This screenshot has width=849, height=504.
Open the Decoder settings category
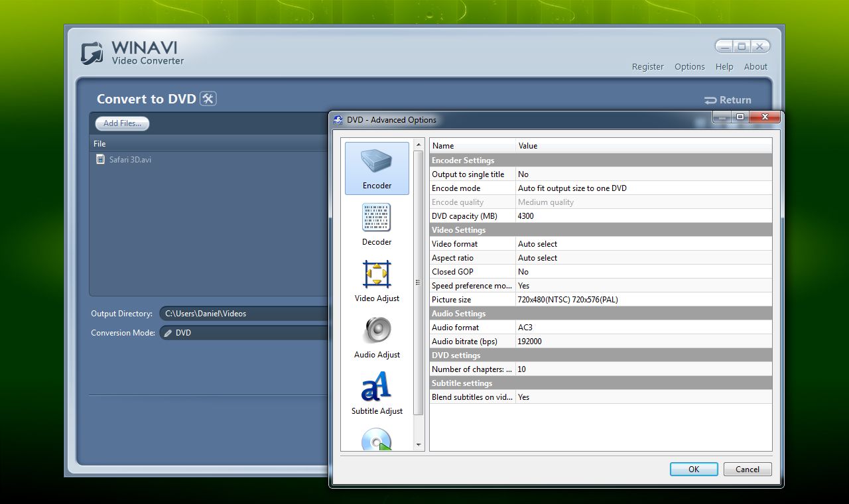(x=377, y=225)
